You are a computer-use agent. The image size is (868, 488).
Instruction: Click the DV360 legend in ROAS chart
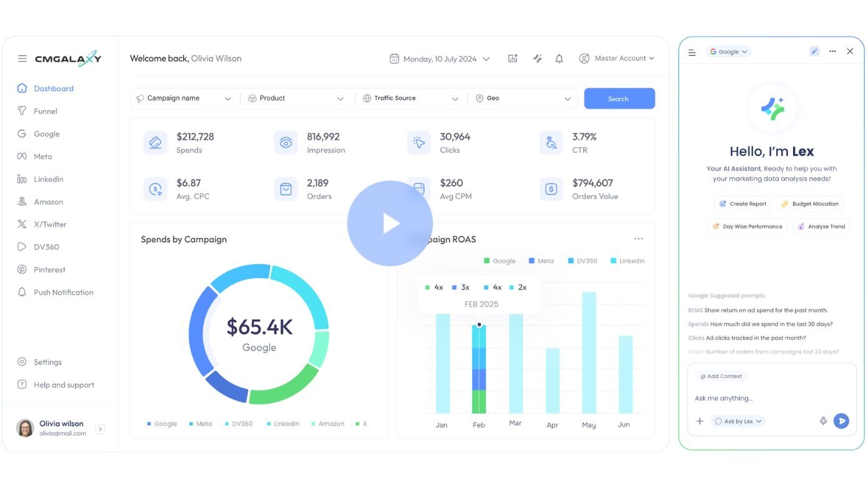pos(582,261)
